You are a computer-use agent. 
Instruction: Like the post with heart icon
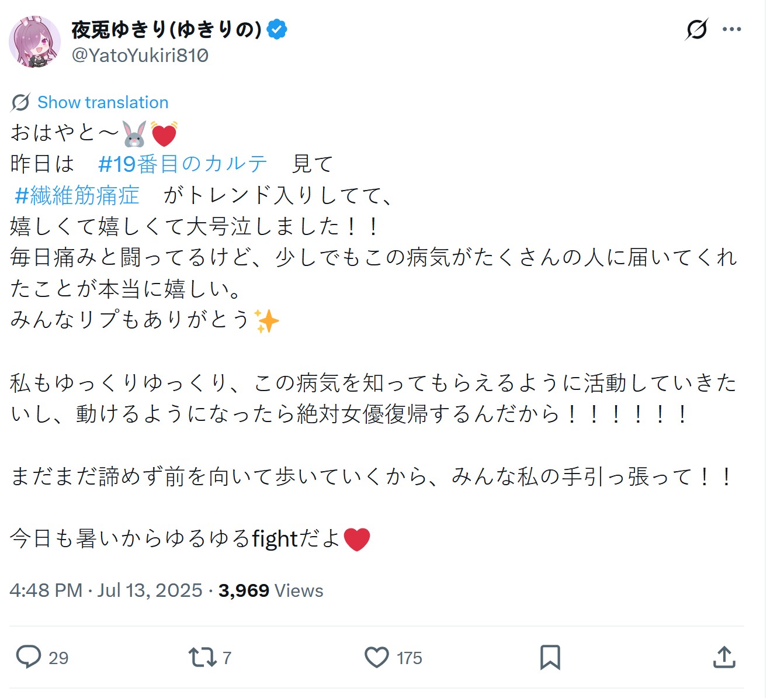tap(377, 657)
